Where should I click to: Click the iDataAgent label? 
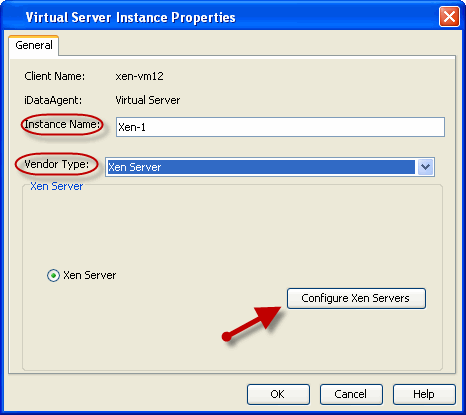coord(53,100)
